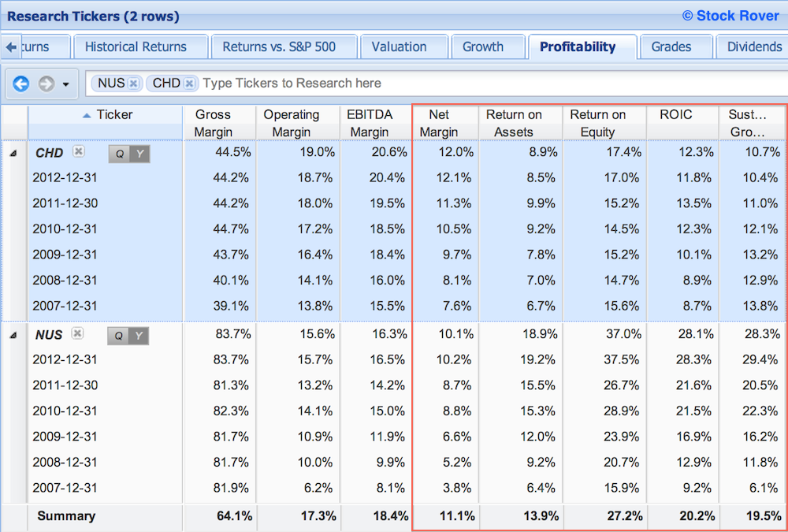This screenshot has width=788, height=532.
Task: Select yearly Y toggle for NUS
Action: [x=139, y=336]
